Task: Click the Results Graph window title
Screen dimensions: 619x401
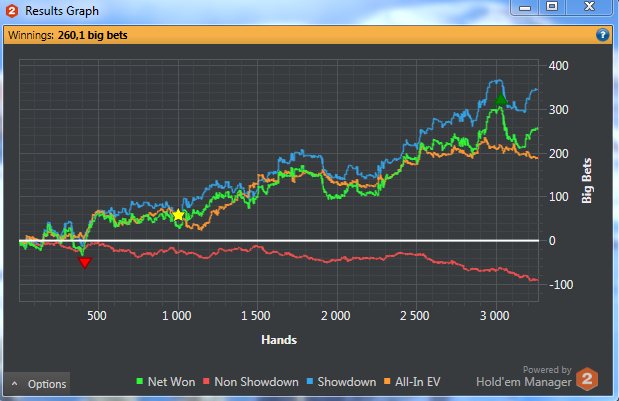Action: (62, 11)
